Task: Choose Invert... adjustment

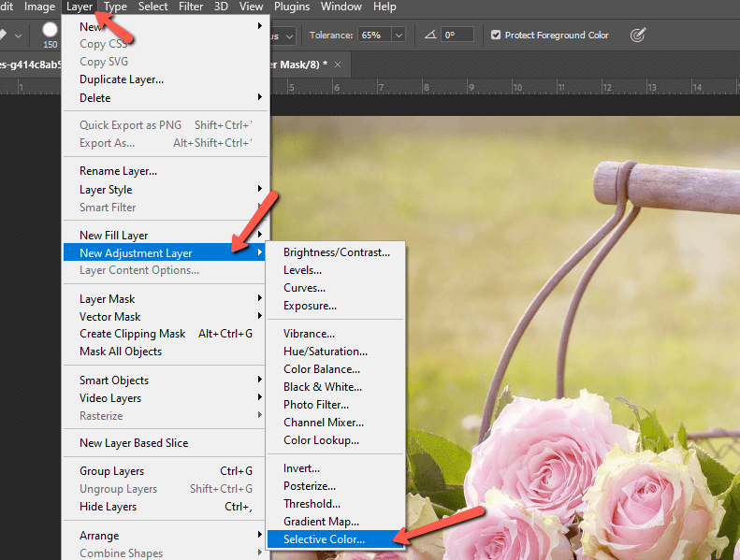Action: click(x=336, y=468)
